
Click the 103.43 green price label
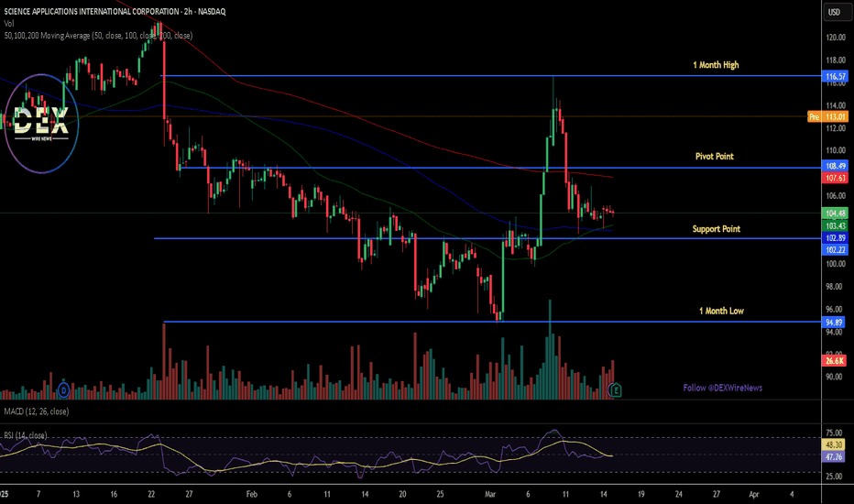tap(835, 226)
